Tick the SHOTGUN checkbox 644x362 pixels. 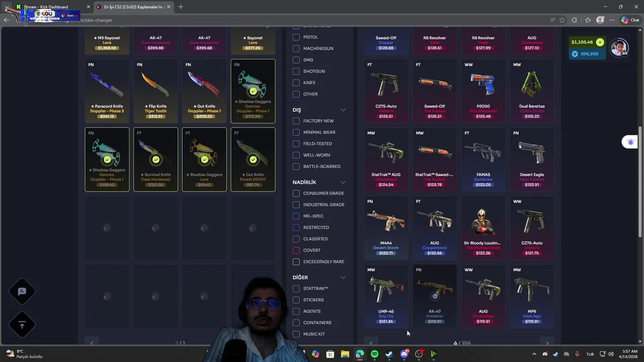(x=296, y=71)
